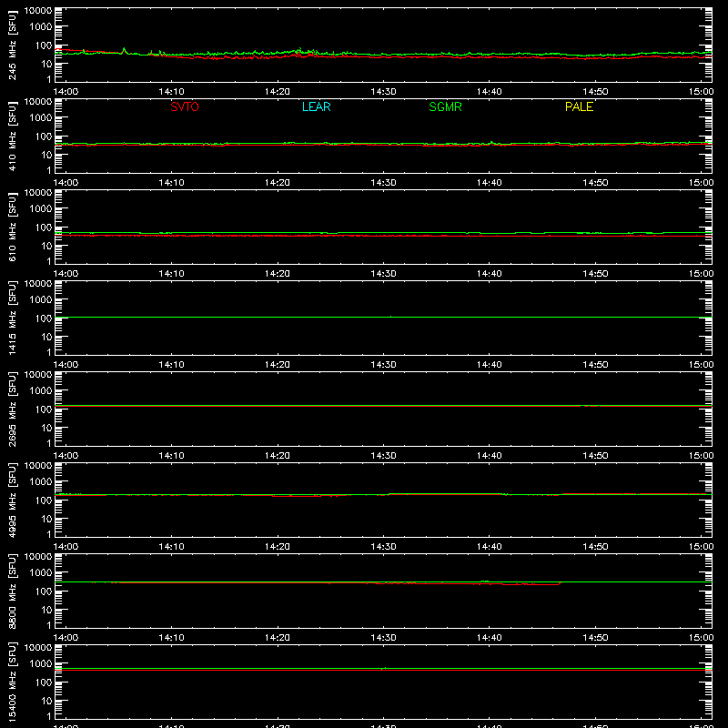Screen dimensions: 728x728
Task: Select the 410 MHz [SFU] axis label
Action: pos(12,136)
